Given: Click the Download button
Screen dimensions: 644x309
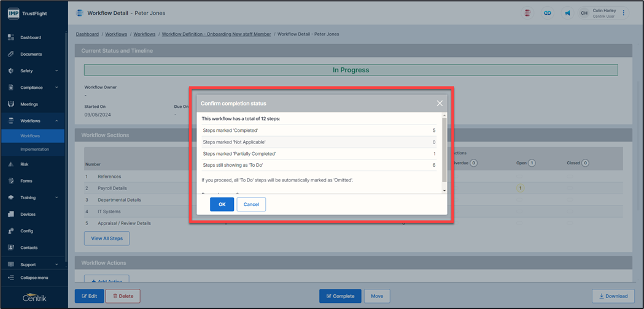Looking at the screenshot, I should click(x=613, y=296).
